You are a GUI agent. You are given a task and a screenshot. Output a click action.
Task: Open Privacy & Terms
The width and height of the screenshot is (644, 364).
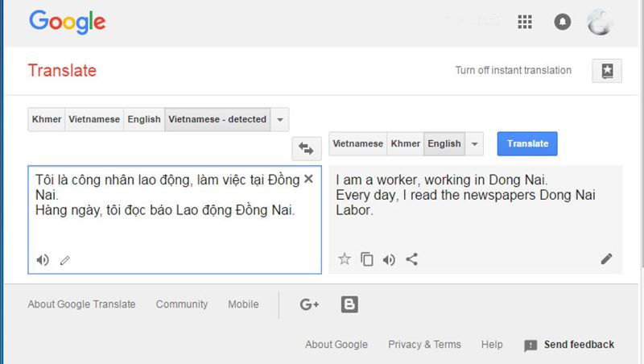[425, 345]
